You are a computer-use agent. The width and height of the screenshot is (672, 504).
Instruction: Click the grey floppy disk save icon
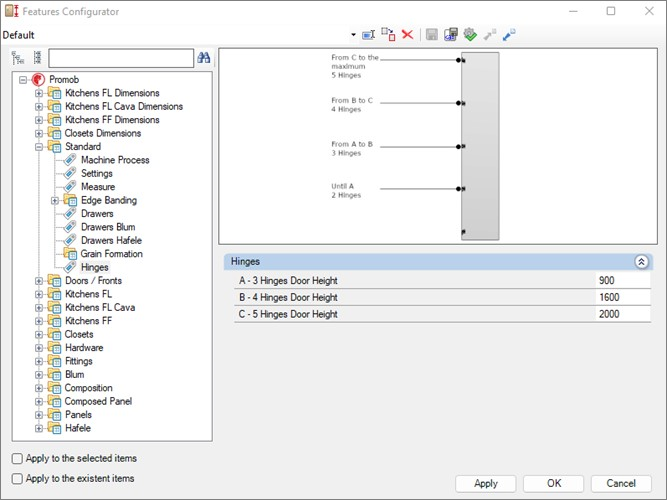432,35
